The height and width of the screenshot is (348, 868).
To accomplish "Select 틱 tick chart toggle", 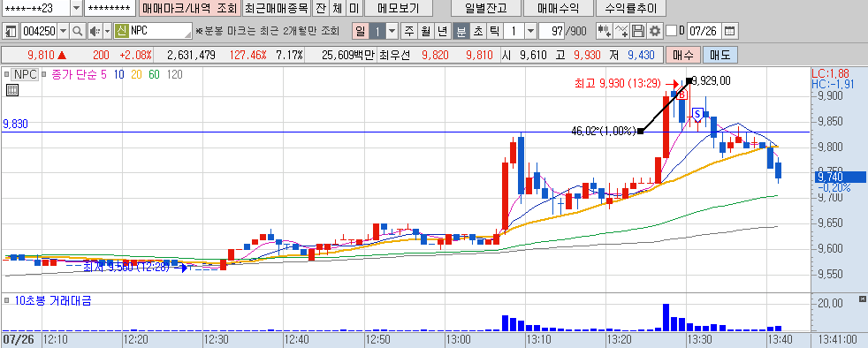I will coord(494,31).
